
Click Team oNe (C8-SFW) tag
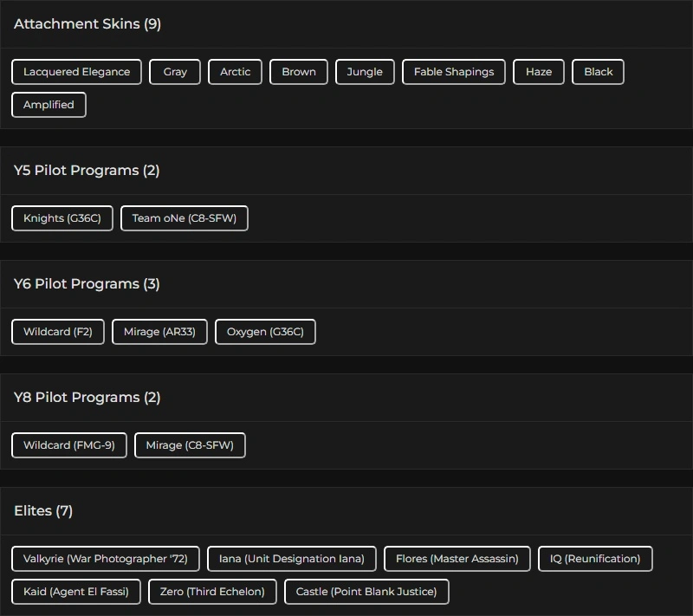click(185, 218)
